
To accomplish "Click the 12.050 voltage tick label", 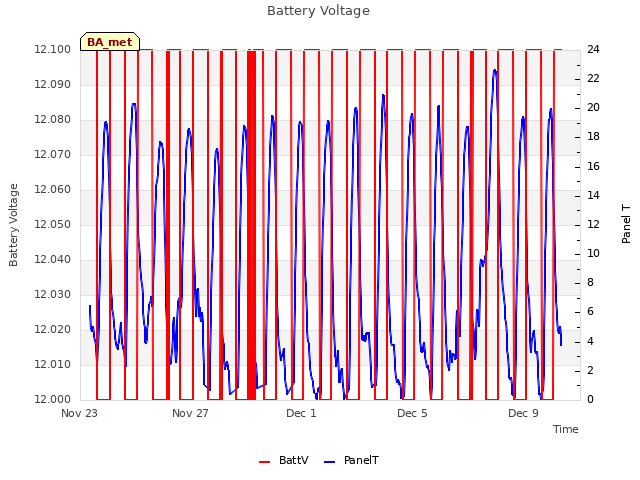I will coord(52,224).
